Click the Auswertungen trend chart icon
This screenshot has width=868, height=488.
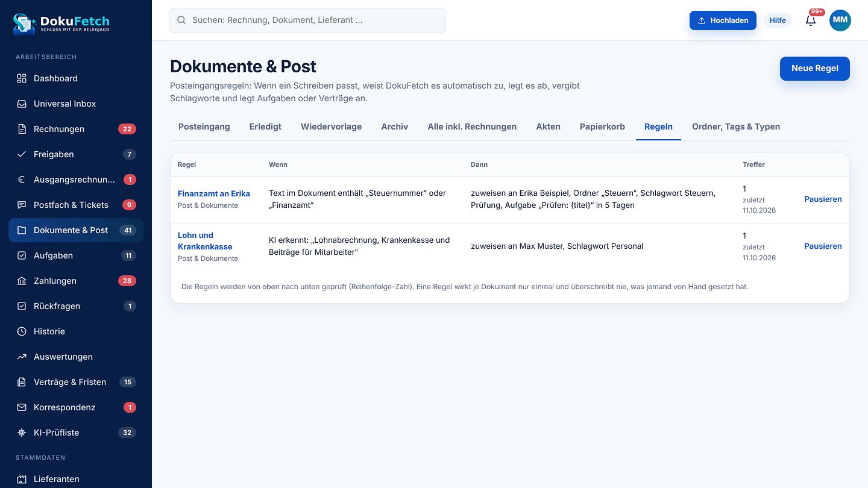[x=22, y=357]
